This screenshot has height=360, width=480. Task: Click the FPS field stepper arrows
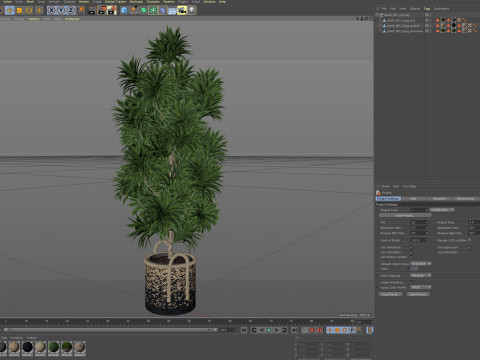pos(427,222)
